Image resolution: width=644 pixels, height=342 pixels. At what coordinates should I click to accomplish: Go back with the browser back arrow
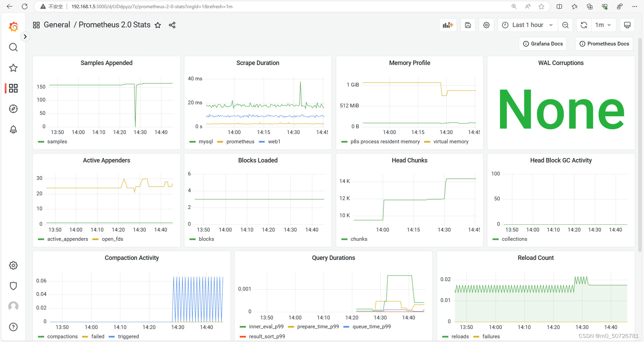point(10,6)
